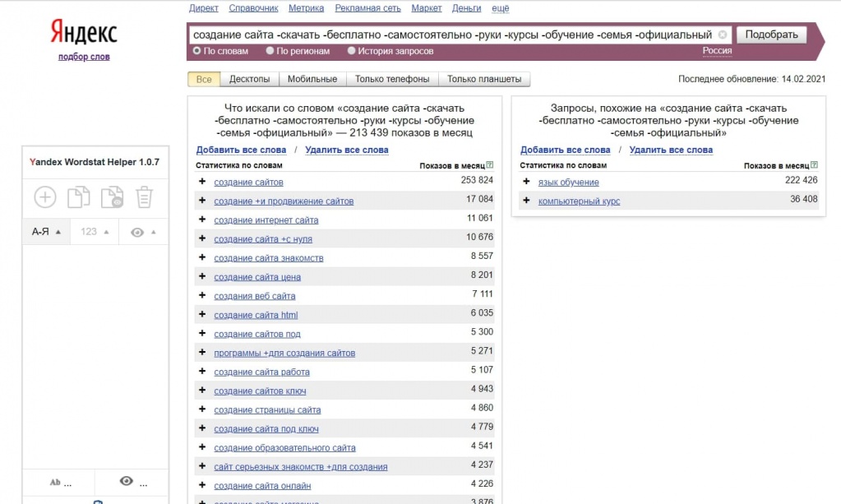Add a new word with the plus-circle icon
The height and width of the screenshot is (504, 841).
44,197
